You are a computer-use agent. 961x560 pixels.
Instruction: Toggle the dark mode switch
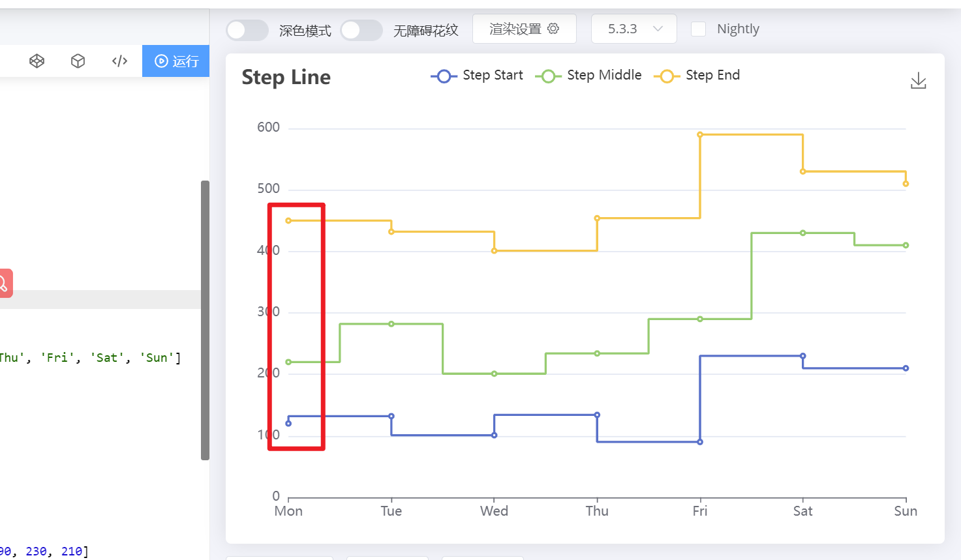click(x=247, y=30)
